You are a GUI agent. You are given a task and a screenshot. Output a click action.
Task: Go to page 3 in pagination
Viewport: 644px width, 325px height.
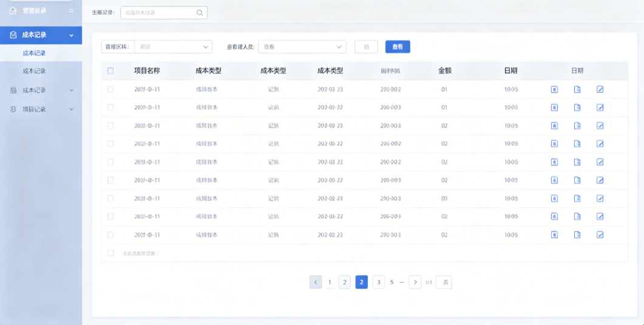point(379,282)
